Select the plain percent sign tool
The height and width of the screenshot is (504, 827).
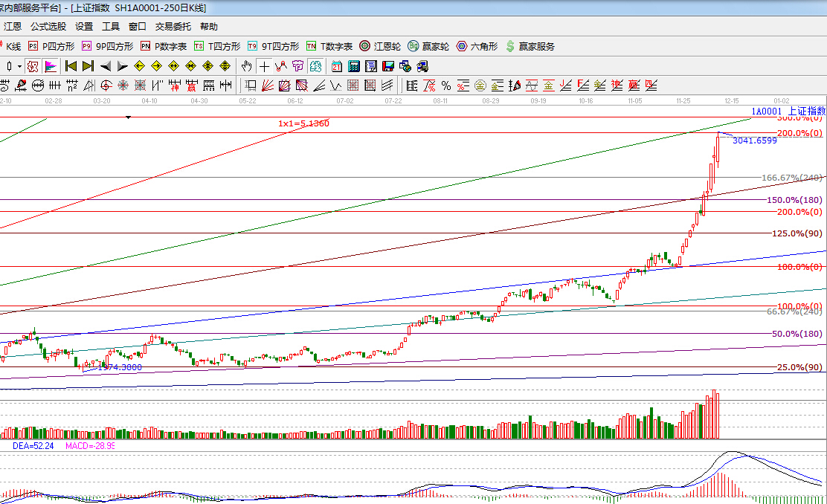point(445,85)
